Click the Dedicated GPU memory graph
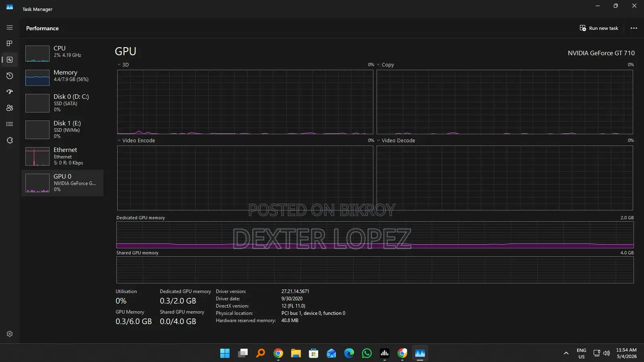 pyautogui.click(x=375, y=235)
